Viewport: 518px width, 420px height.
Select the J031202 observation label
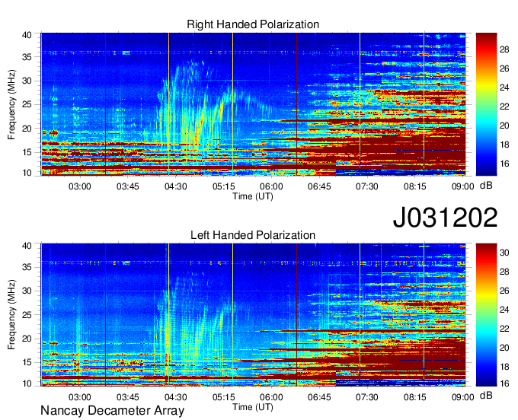point(445,217)
